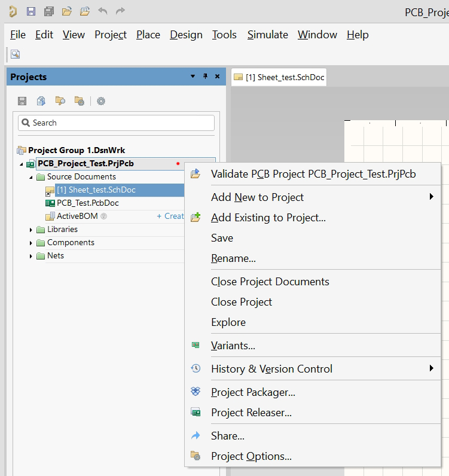Choose Project Releaser...
449x476 pixels.
313,413
